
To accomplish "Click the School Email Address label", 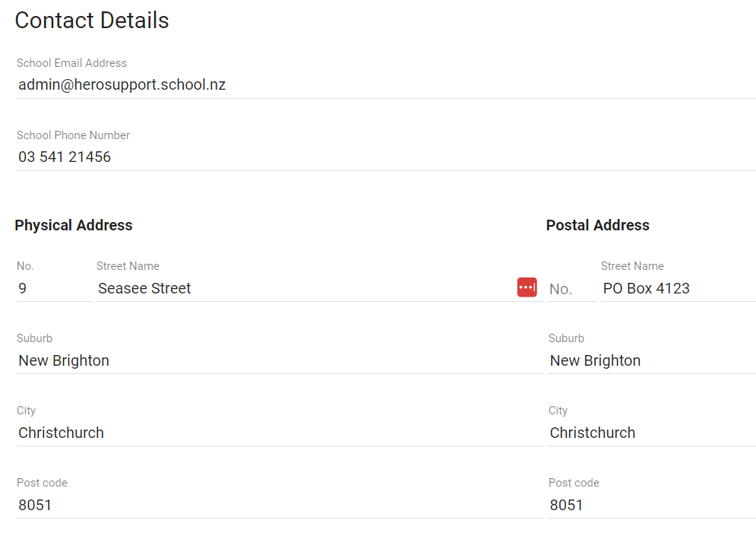I will click(71, 63).
